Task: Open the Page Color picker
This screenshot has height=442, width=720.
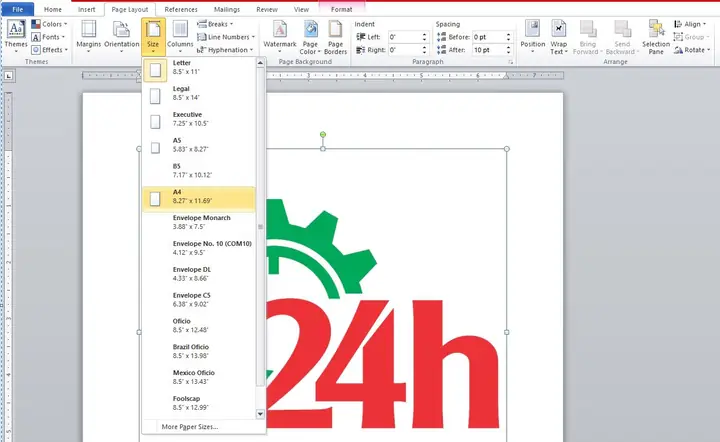Action: (310, 38)
